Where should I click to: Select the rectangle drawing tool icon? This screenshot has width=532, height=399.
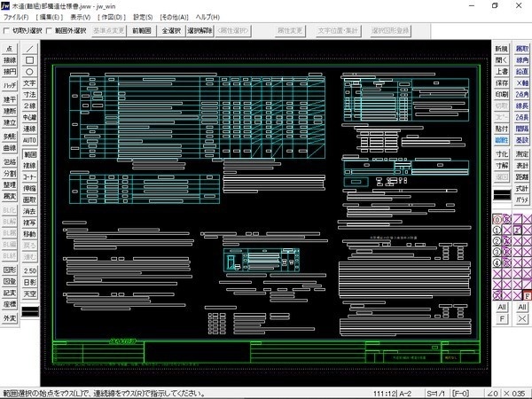coord(29,60)
